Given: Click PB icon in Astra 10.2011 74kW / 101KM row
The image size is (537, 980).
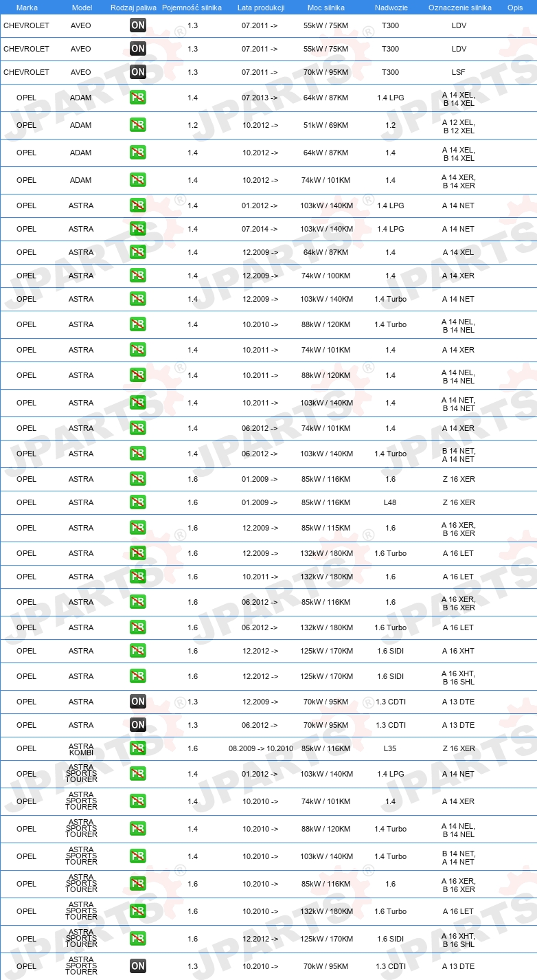Looking at the screenshot, I should coord(138,350).
